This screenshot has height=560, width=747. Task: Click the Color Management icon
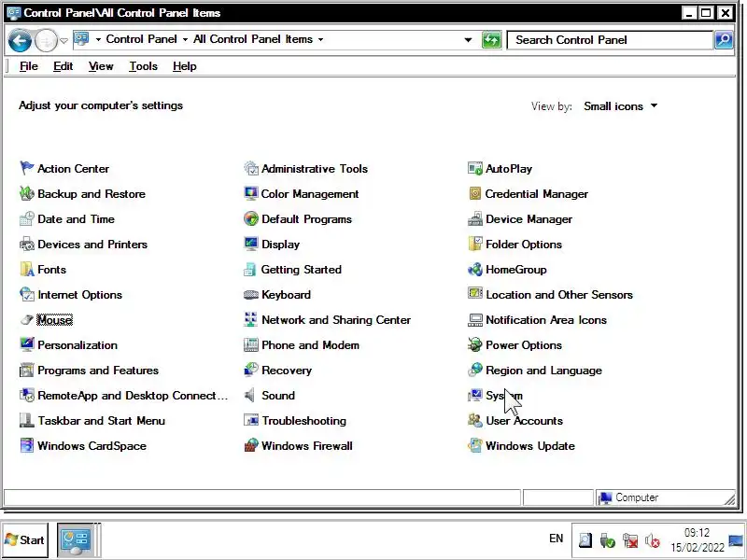[x=250, y=193]
